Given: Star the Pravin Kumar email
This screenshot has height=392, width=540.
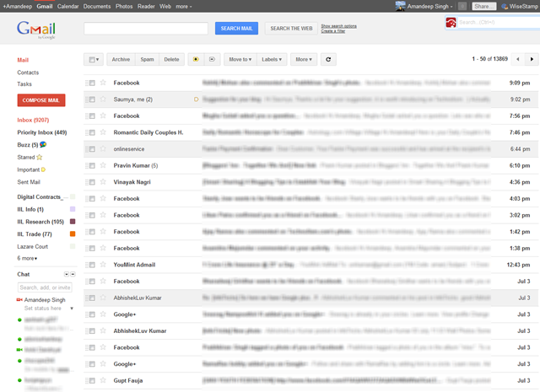Looking at the screenshot, I should tap(103, 165).
